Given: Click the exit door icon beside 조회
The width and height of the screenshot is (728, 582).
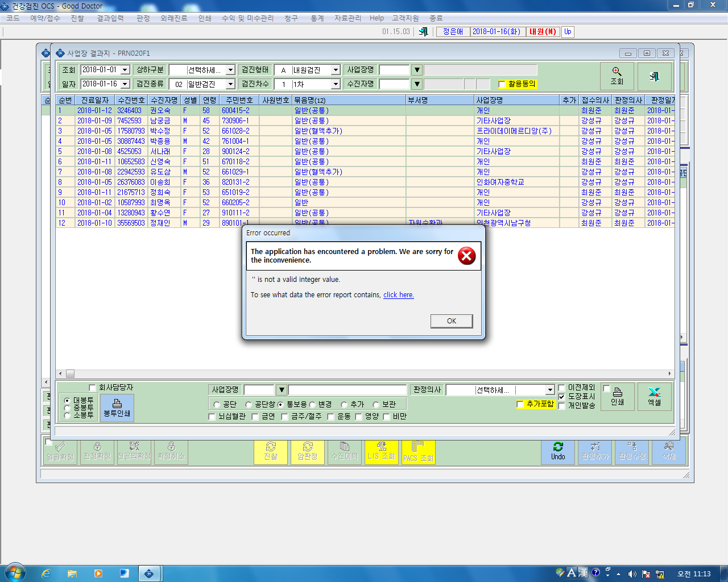Looking at the screenshot, I should [655, 76].
